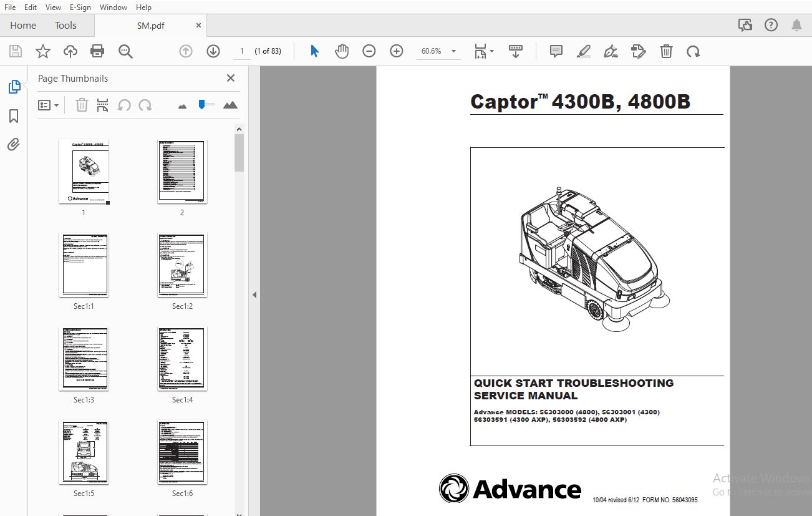This screenshot has height=516, width=812.
Task: Rotate the view with the circular arrow icon
Action: [694, 51]
